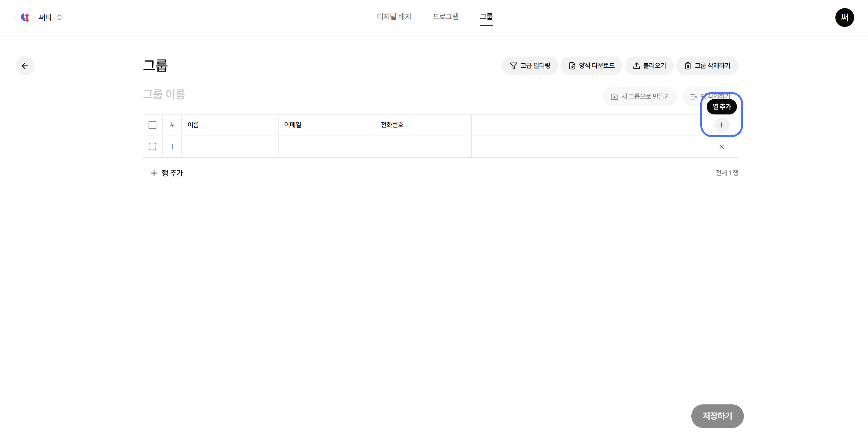Open 고급 필터링 options
The image size is (868, 437).
530,66
